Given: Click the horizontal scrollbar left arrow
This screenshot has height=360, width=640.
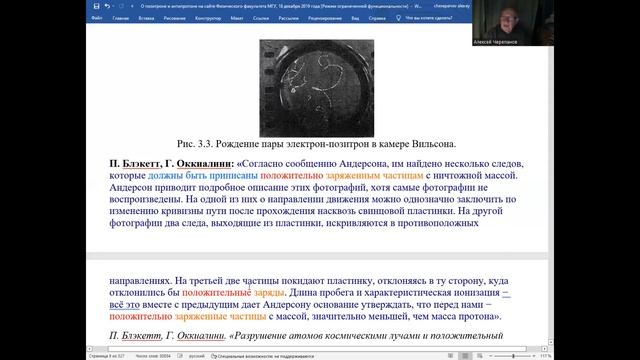Looking at the screenshot, I should pos(90,349).
